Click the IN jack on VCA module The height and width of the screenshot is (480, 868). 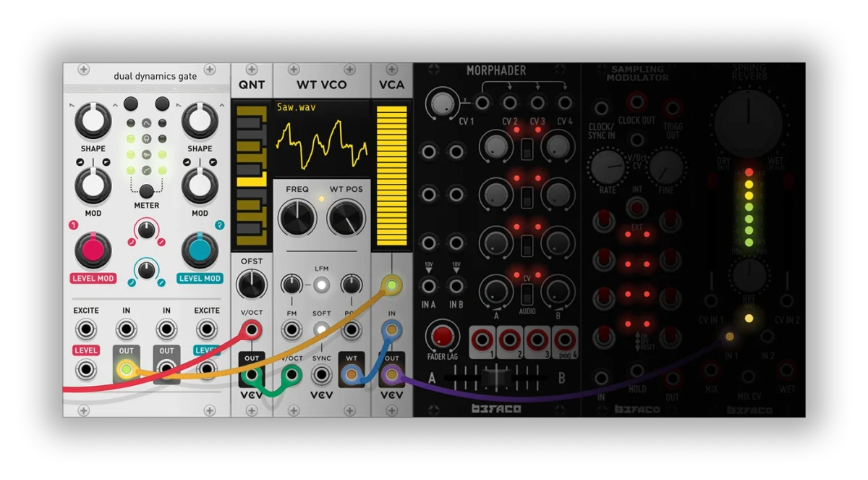coord(391,331)
